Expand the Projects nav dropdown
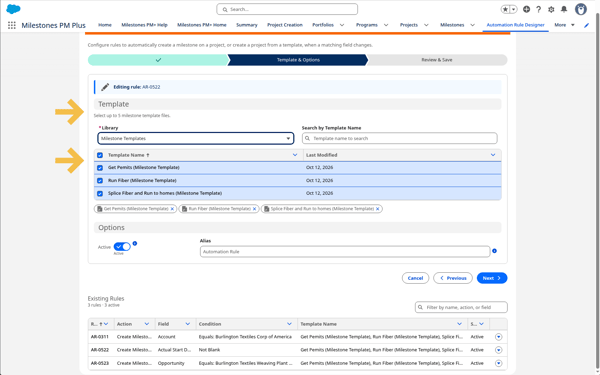 click(426, 25)
